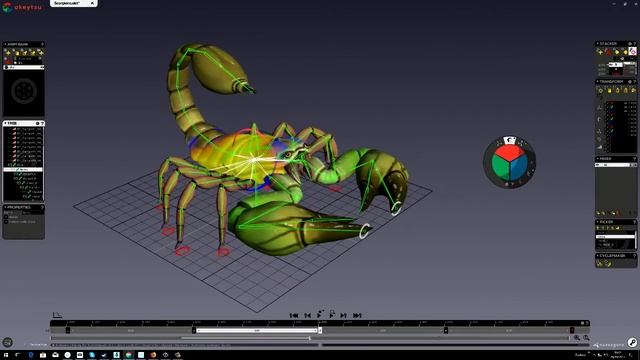
Task: Toggle the first checkbox in the Properties panel
Action: pos(6,217)
